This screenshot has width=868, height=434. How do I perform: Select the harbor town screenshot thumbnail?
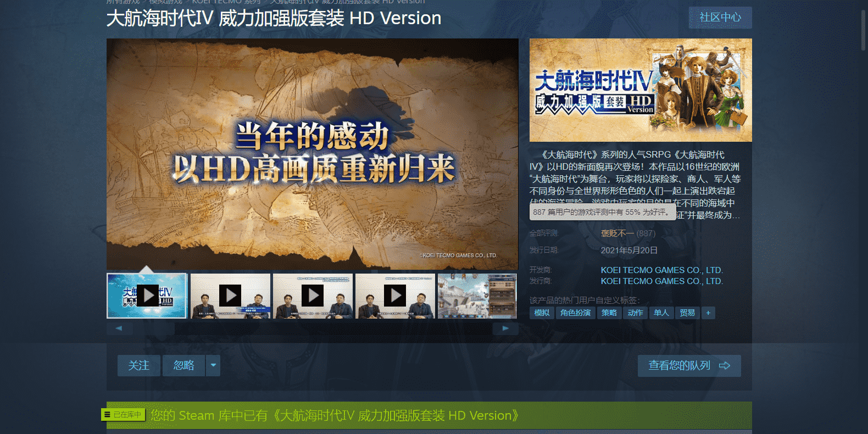coord(477,296)
